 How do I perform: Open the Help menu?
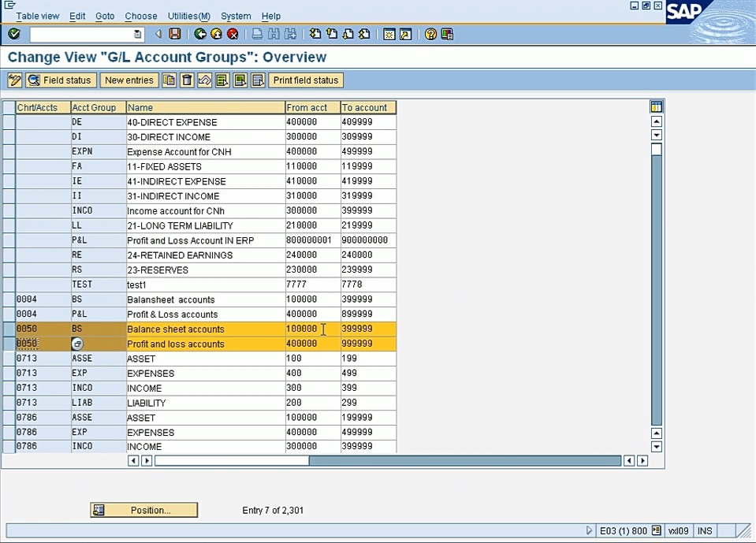(271, 16)
